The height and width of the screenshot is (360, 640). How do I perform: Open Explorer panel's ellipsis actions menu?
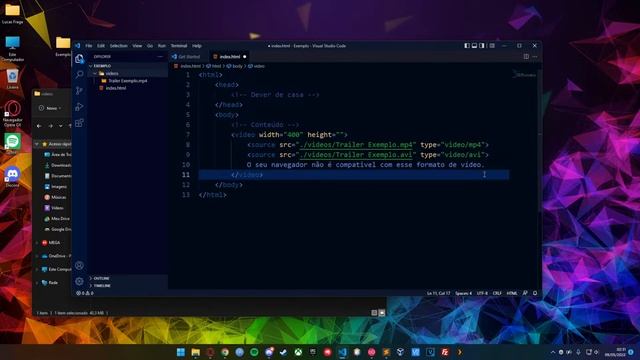160,57
